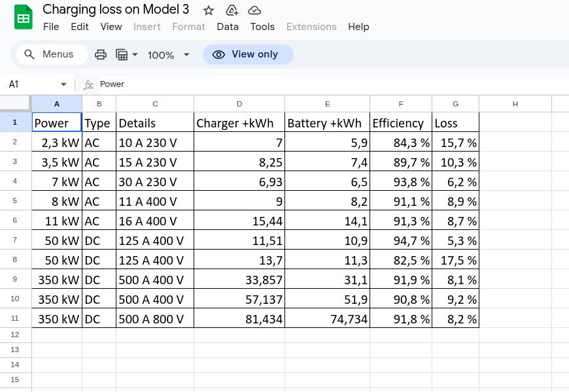Select the Details header cell
The width and height of the screenshot is (569, 392).
(155, 122)
